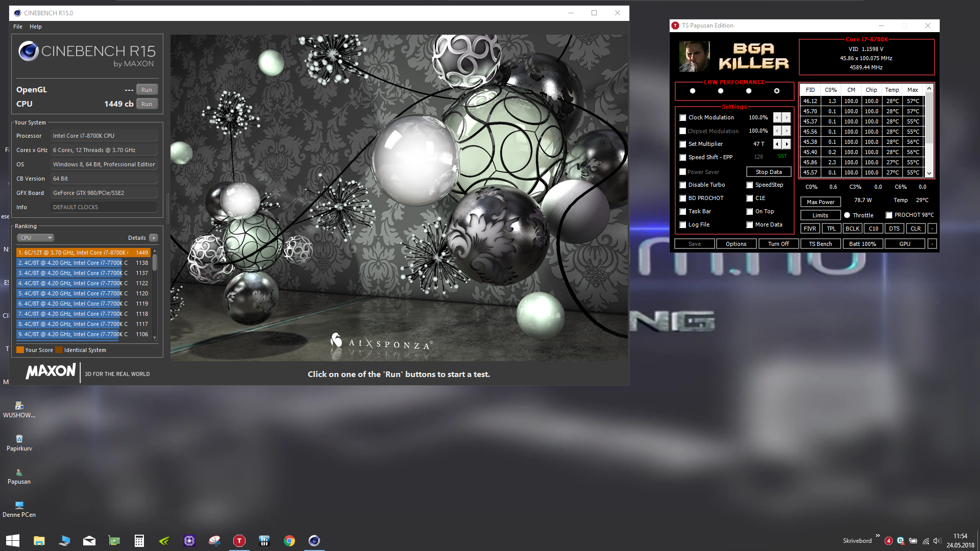980x551 pixels.
Task: Collapse ThrottleStop panel with minus button beside CLR
Action: pos(932,229)
